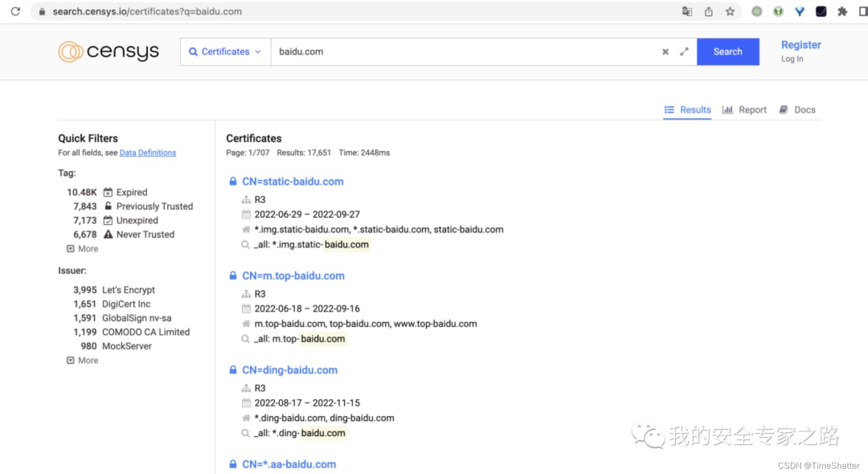Viewport: 868px width, 474px height.
Task: Open the Log In link
Action: click(x=792, y=59)
